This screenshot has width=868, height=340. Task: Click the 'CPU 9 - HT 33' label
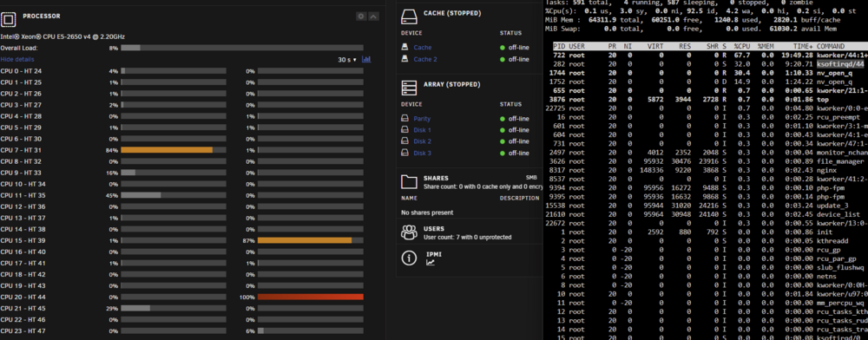[21, 173]
